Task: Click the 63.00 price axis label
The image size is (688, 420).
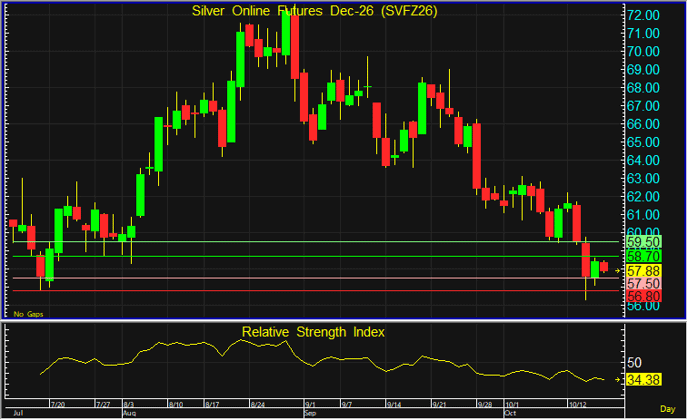Action: (x=643, y=179)
